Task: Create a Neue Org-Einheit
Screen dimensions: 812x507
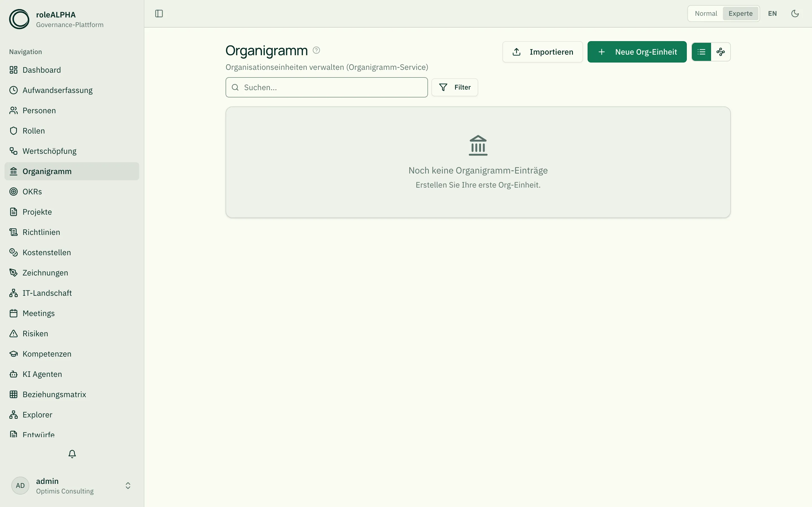Action: tap(637, 52)
